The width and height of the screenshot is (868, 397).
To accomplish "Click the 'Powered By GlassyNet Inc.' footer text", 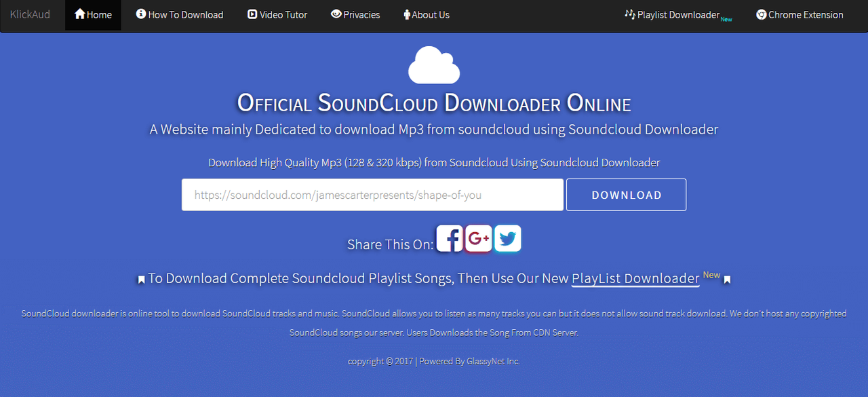I will (469, 361).
